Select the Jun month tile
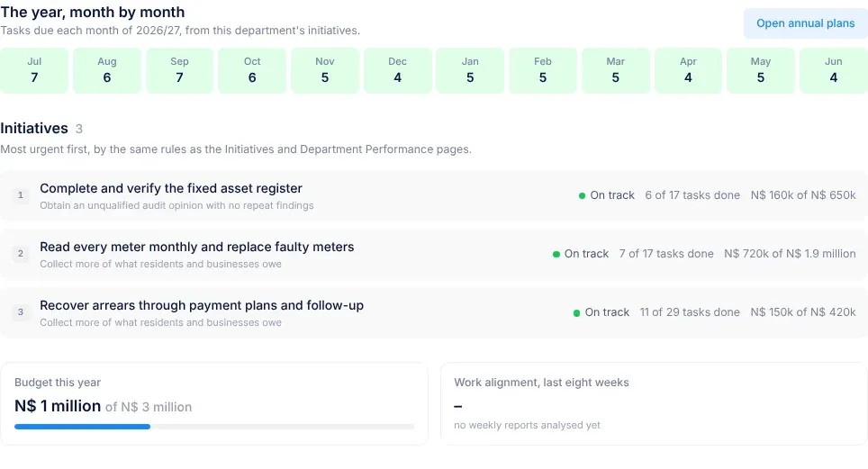 coord(833,70)
